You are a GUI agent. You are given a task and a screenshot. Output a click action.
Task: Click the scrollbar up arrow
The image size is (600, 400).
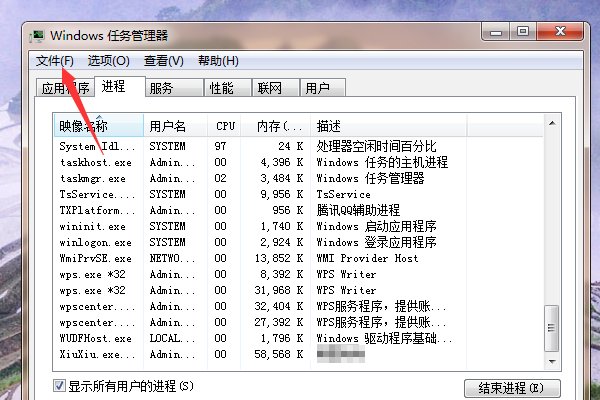(552, 123)
